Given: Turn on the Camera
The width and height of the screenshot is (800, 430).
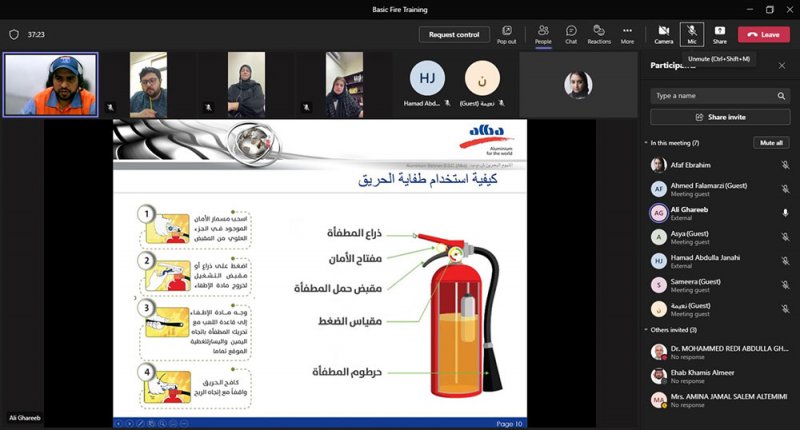Looking at the screenshot, I should [664, 35].
